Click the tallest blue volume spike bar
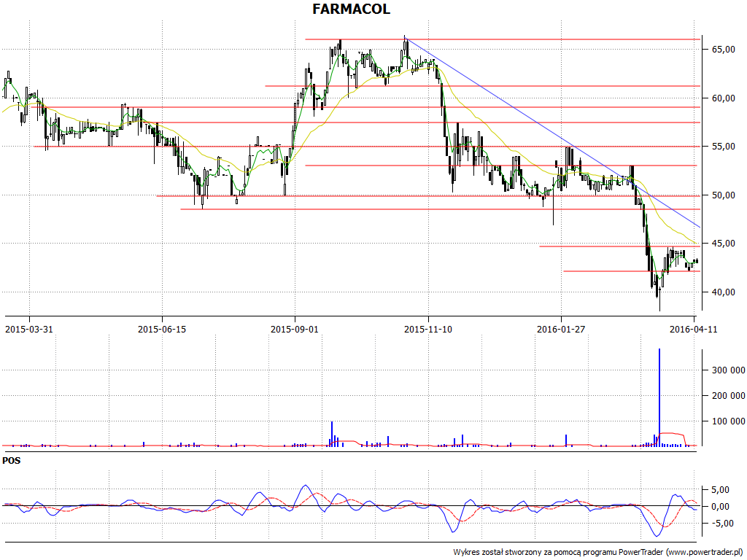This screenshot has height=560, width=747. (x=659, y=397)
